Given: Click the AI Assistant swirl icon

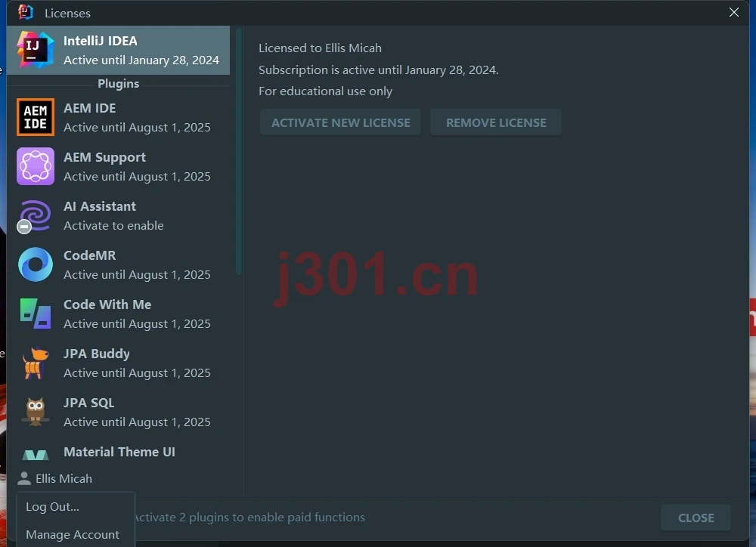Looking at the screenshot, I should (36, 215).
